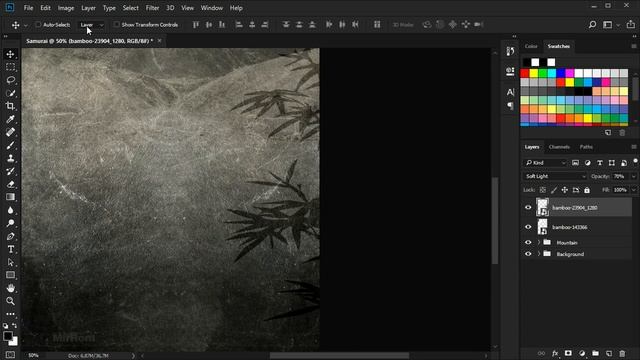The width and height of the screenshot is (640, 360).
Task: Select the Zoom tool
Action: [11, 301]
